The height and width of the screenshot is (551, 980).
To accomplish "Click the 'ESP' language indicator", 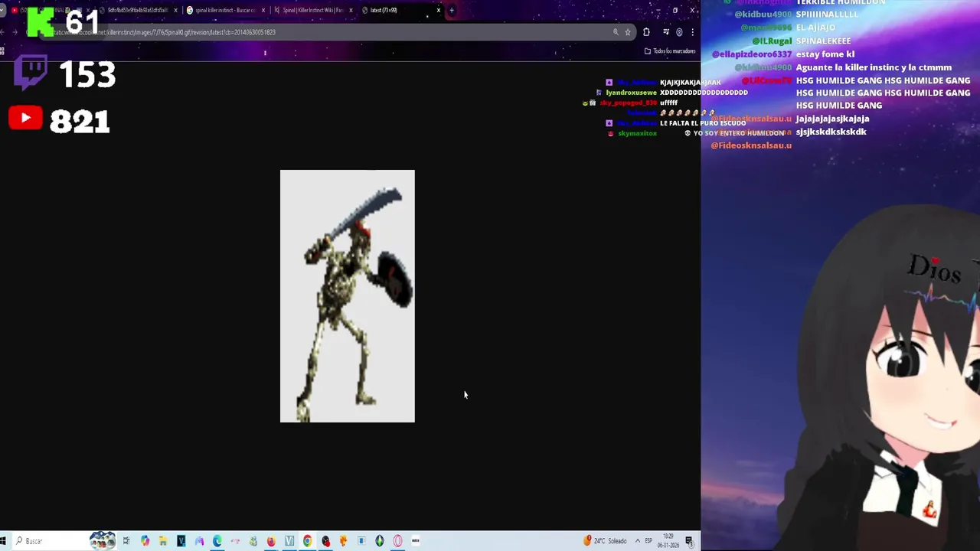I will (x=648, y=541).
